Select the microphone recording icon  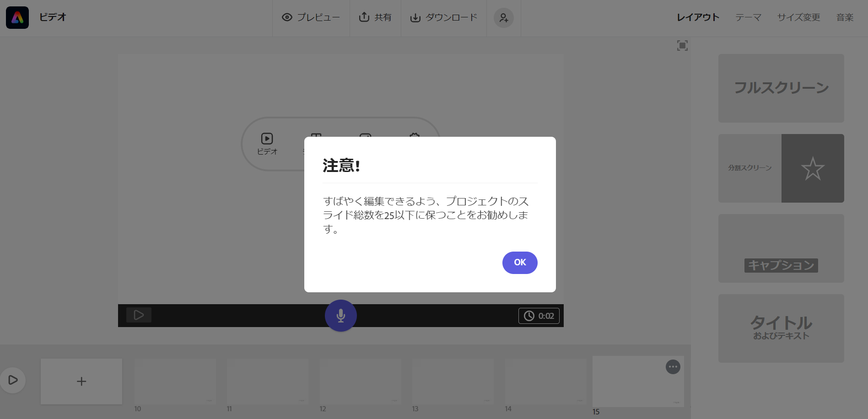[340, 315]
